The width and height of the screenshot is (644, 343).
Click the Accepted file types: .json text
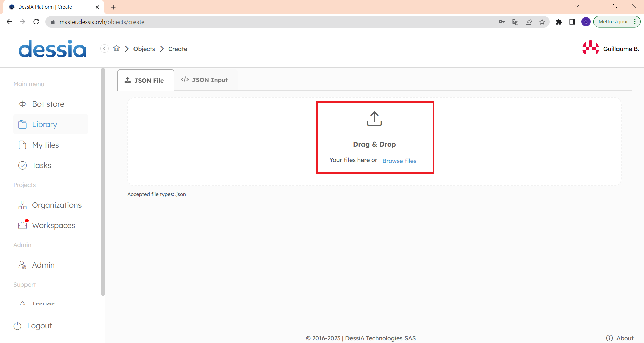pos(157,194)
